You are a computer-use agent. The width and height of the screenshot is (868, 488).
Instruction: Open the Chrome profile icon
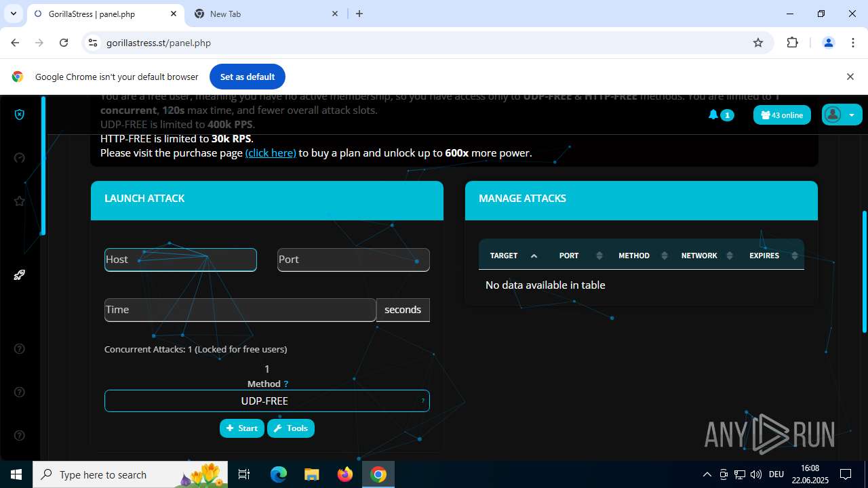828,43
